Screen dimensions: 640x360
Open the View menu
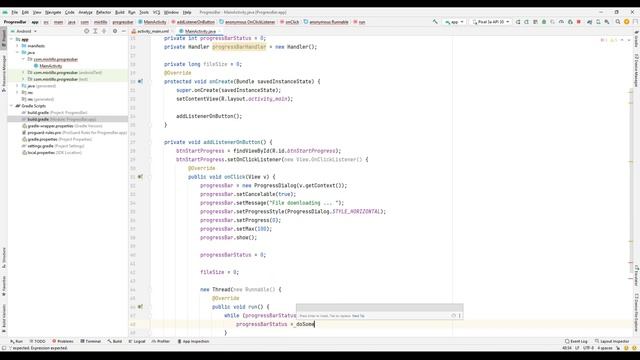point(37,13)
